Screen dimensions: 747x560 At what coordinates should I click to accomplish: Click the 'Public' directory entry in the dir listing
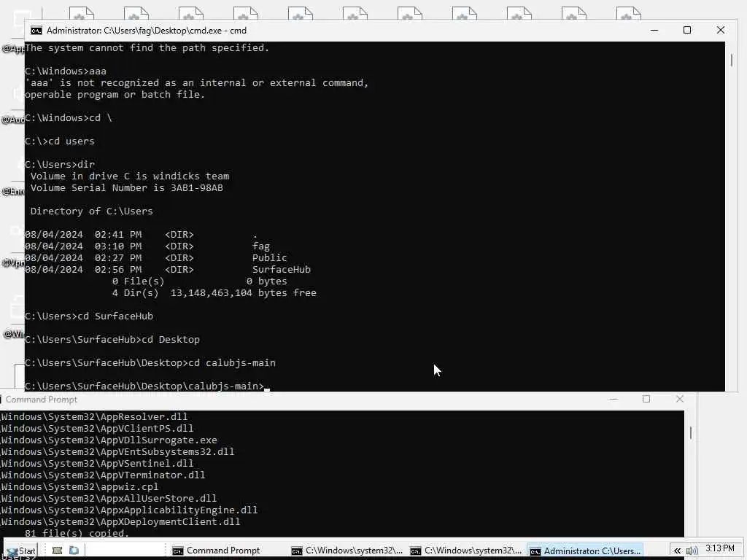270,257
